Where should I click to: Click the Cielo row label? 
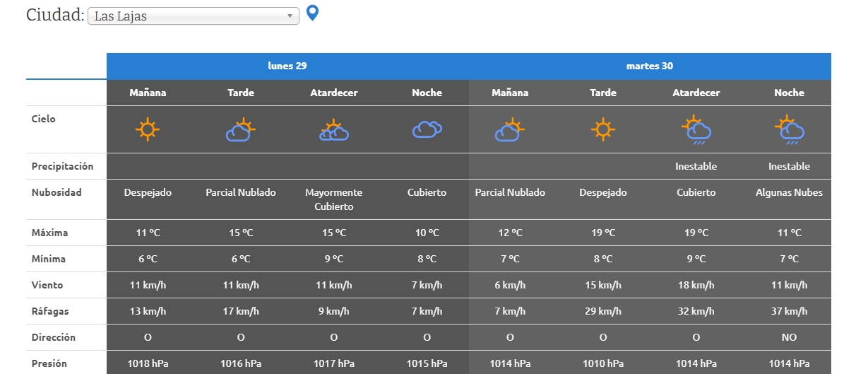point(43,119)
